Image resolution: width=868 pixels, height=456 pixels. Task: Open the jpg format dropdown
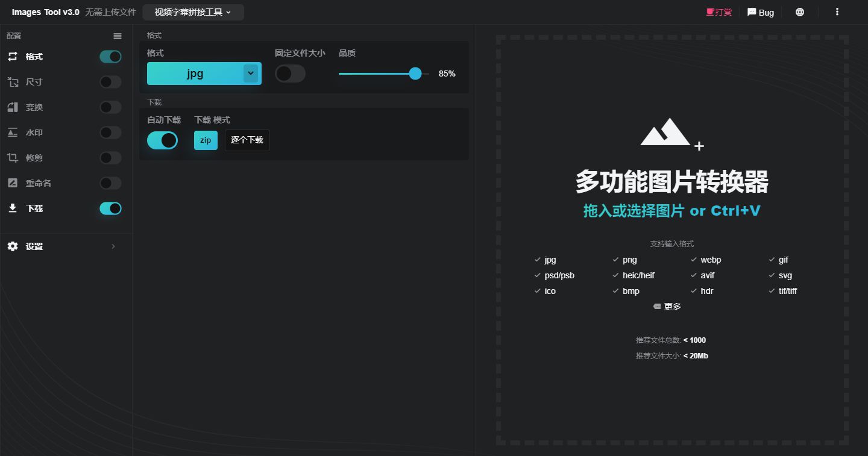[x=204, y=73]
